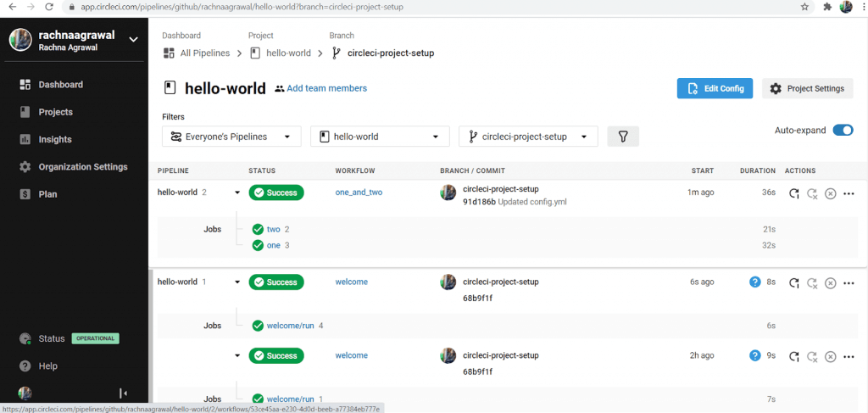Image resolution: width=868 pixels, height=413 pixels.
Task: Open the browser three-dot menu
Action: click(862, 7)
